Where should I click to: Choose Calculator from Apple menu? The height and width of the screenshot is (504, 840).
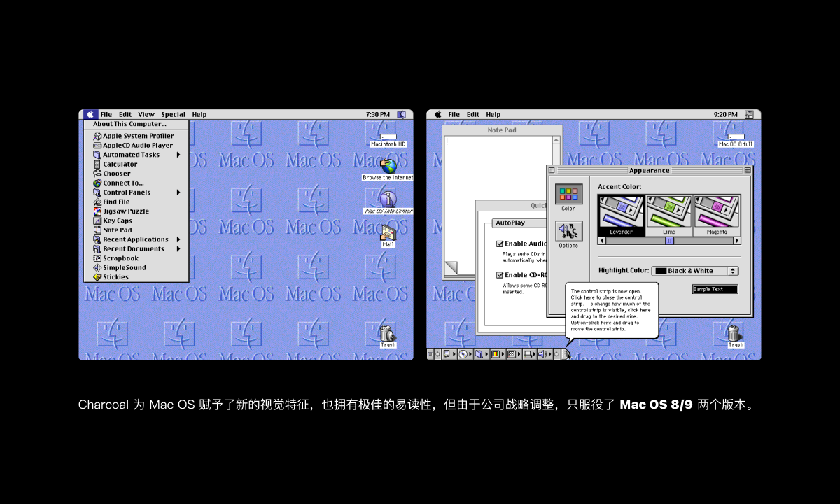click(x=136, y=164)
